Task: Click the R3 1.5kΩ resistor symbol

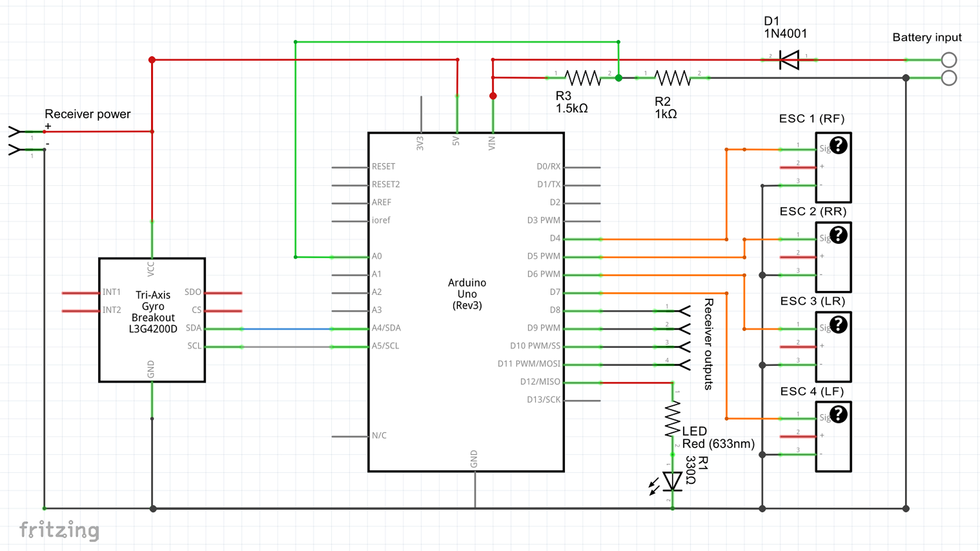Action: point(582,78)
